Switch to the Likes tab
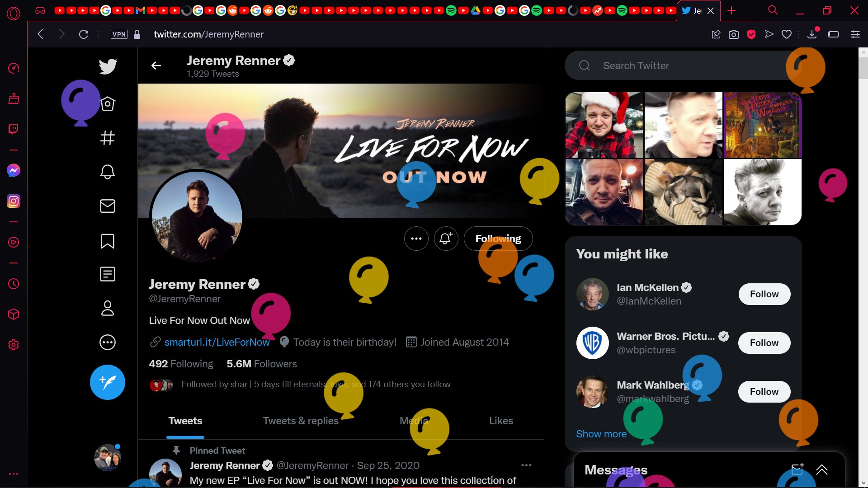Screen dimensions: 868x488 tap(501, 421)
